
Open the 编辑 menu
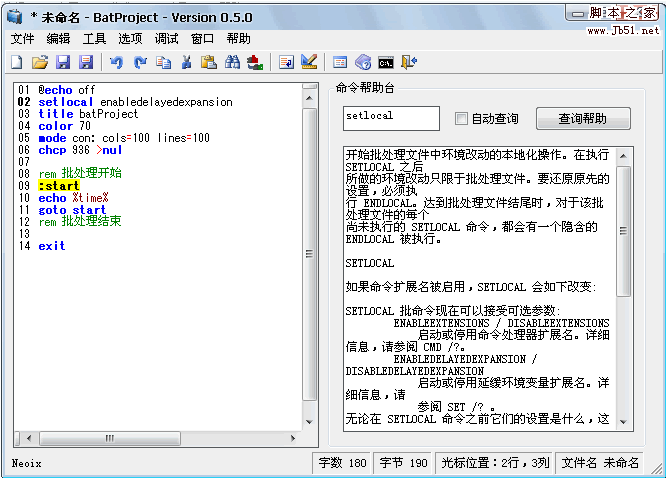point(58,39)
